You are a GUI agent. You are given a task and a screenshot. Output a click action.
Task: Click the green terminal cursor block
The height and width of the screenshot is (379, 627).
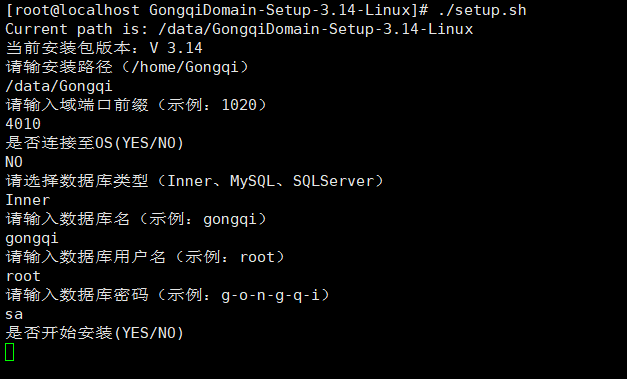pos(10,352)
